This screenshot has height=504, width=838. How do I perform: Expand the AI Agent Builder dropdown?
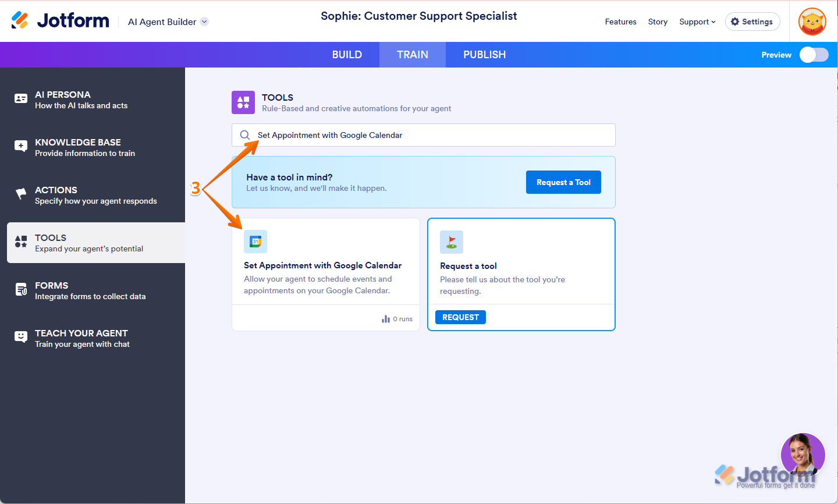point(204,22)
